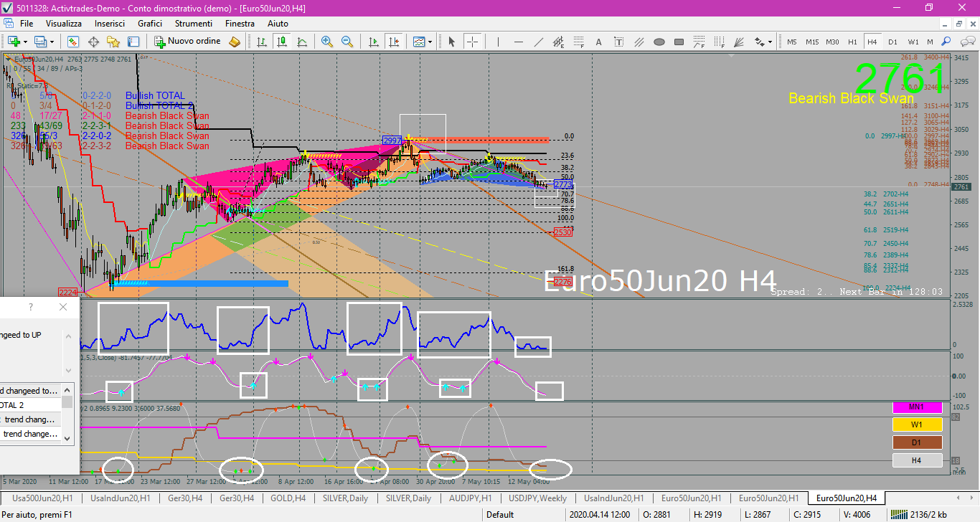The image size is (980, 522).
Task: Open the profiles toolbar icon
Action: [40, 42]
